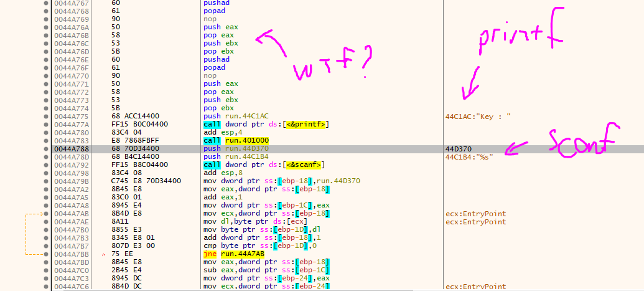644x291 pixels.
Task: Click ecx:EntryPoint comment at row 0044A7AB
Action: (x=475, y=213)
